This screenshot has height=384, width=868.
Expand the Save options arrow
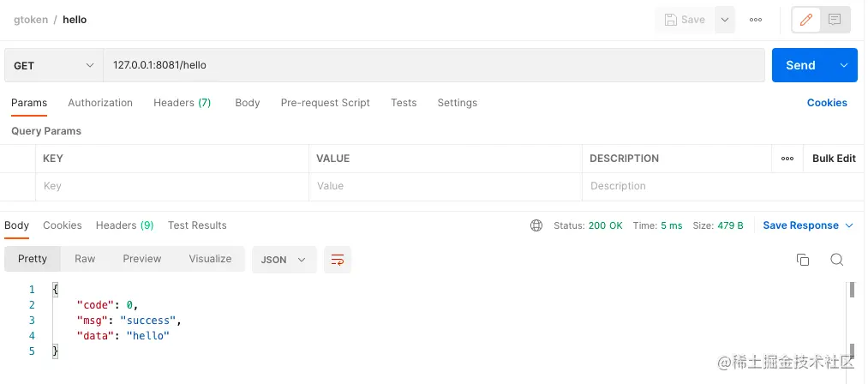[725, 20]
